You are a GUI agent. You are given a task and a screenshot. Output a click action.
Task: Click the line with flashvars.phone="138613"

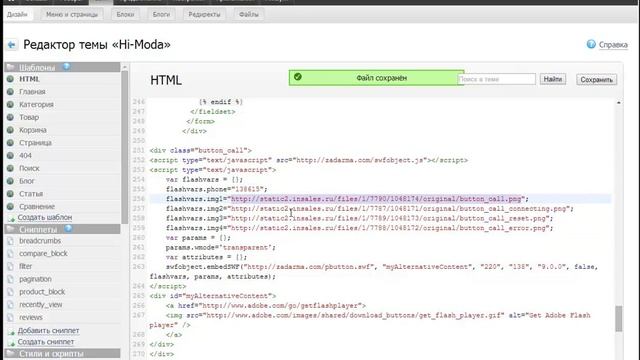tap(216, 189)
